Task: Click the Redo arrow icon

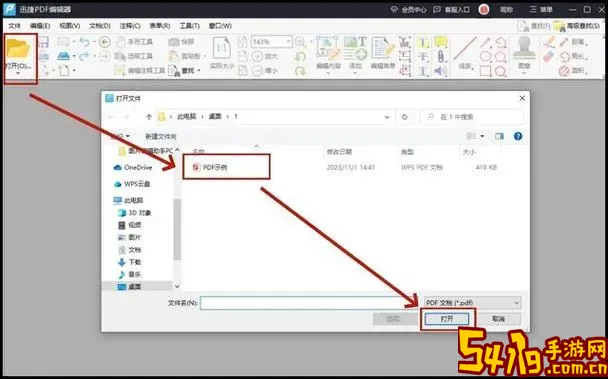Action: click(84, 57)
